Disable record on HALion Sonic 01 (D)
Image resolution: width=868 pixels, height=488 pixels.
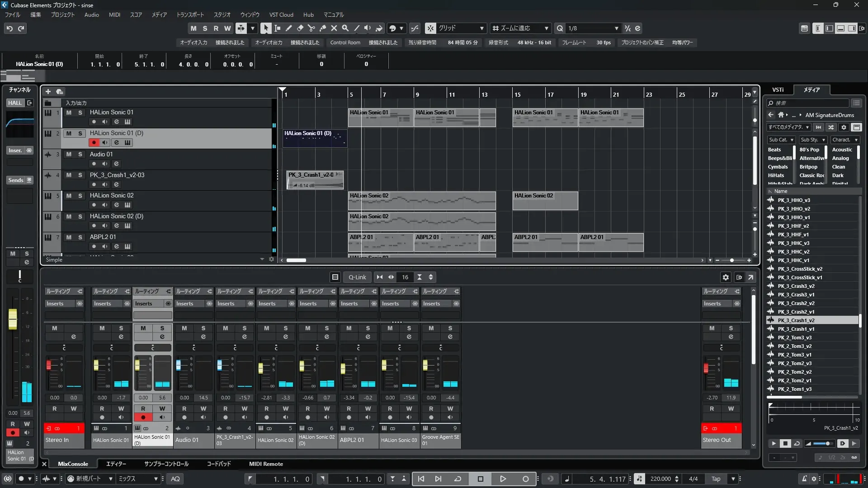94,143
